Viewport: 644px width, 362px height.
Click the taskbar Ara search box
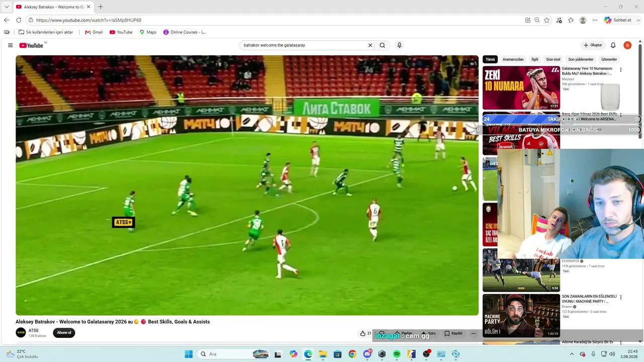tap(234, 354)
